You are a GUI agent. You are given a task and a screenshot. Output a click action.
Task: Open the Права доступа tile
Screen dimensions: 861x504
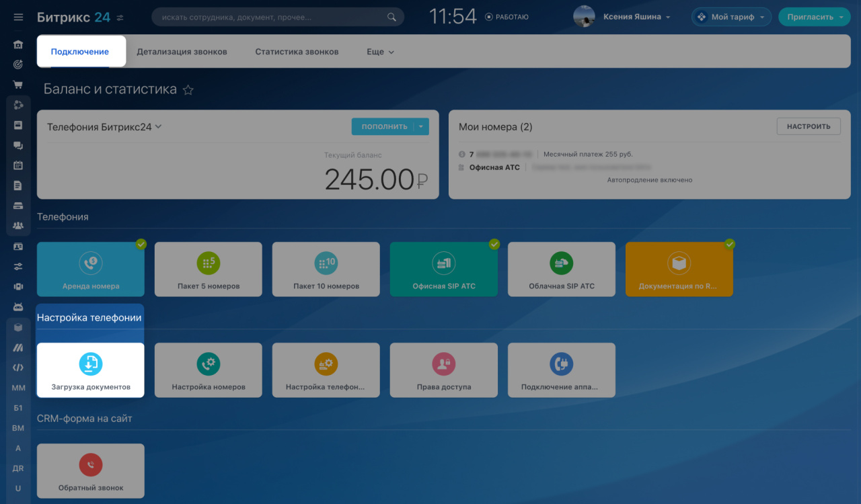[444, 370]
